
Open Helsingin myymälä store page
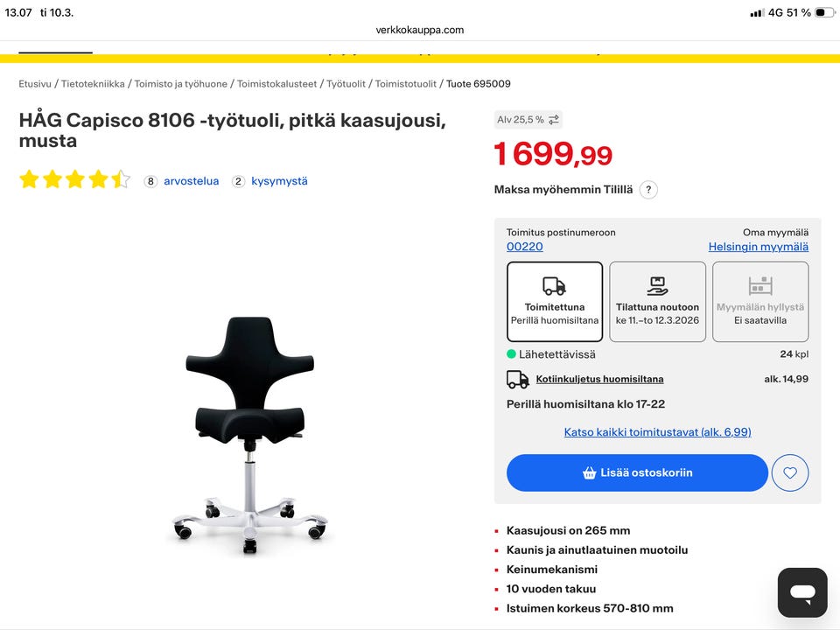click(759, 247)
